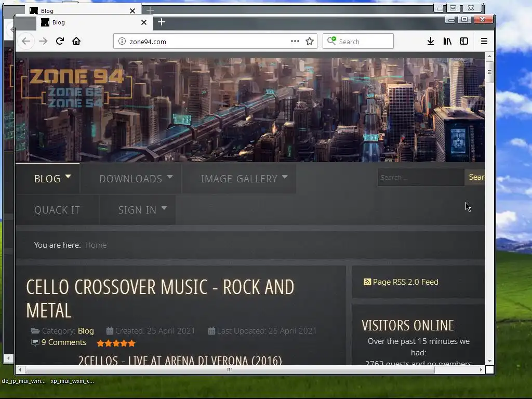Viewport: 532px width, 399px height.
Task: Click the horizontal scrollbar right arrow
Action: (x=481, y=369)
